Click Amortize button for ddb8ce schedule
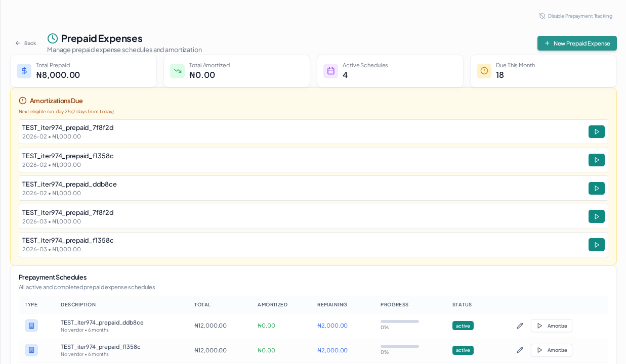The image size is (626, 364). tap(552, 326)
